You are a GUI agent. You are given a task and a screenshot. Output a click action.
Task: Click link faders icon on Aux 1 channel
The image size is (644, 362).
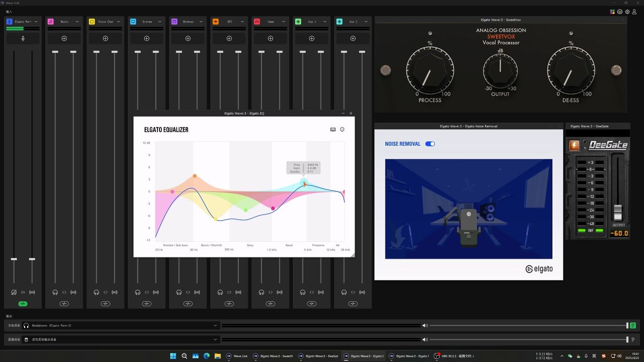(312, 292)
